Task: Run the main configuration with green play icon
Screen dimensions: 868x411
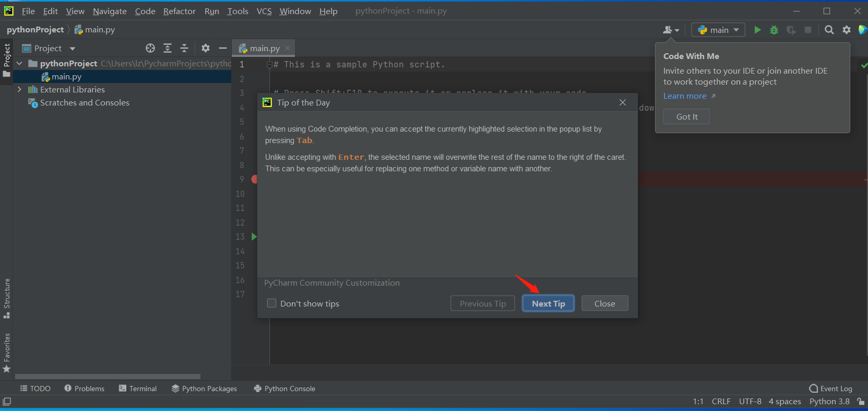Action: tap(757, 30)
